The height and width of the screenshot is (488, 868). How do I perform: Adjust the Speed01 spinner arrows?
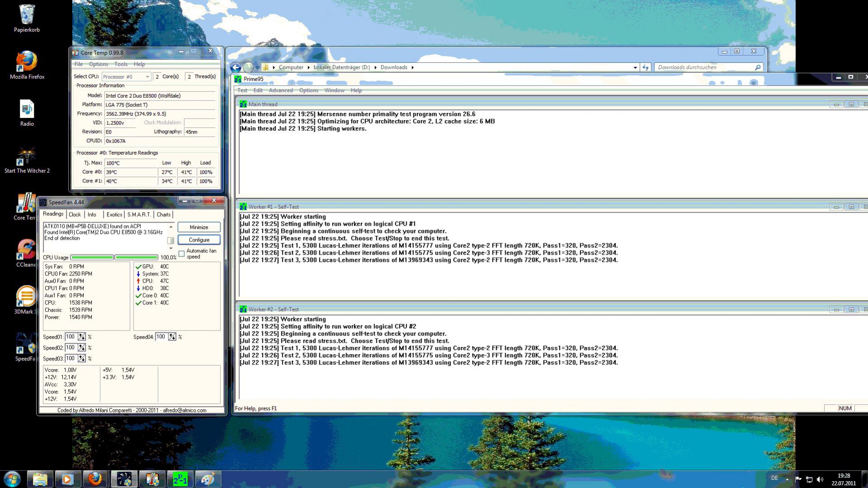tap(81, 337)
